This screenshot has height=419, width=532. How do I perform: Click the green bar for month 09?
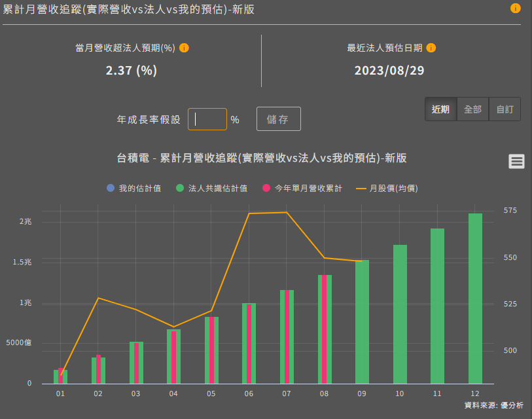click(362, 322)
